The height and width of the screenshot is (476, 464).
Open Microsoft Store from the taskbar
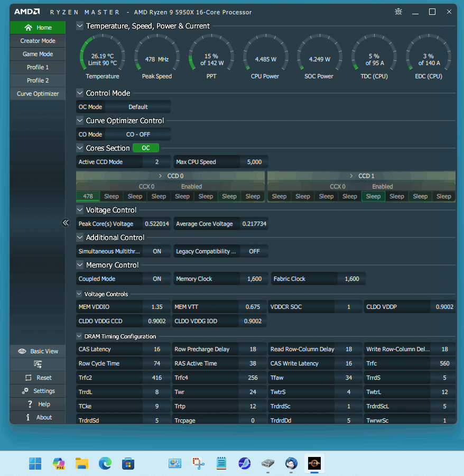pyautogui.click(x=128, y=463)
